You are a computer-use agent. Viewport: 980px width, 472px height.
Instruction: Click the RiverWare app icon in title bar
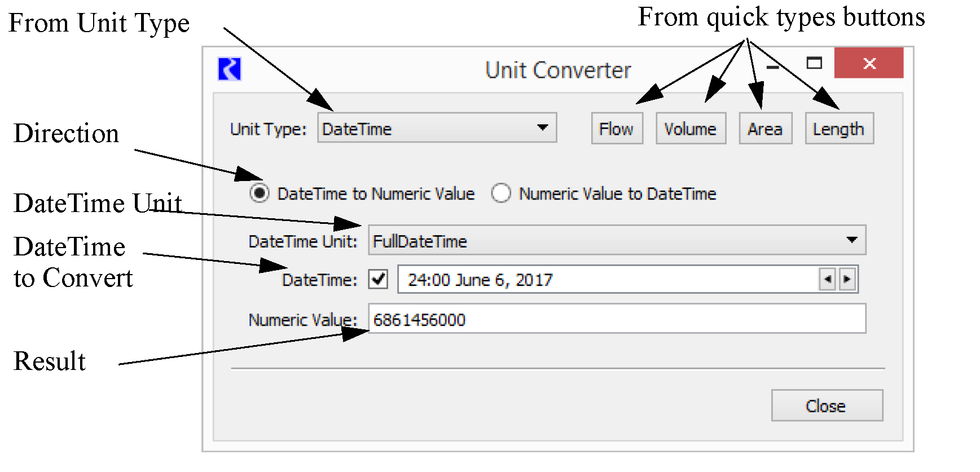pos(229,69)
